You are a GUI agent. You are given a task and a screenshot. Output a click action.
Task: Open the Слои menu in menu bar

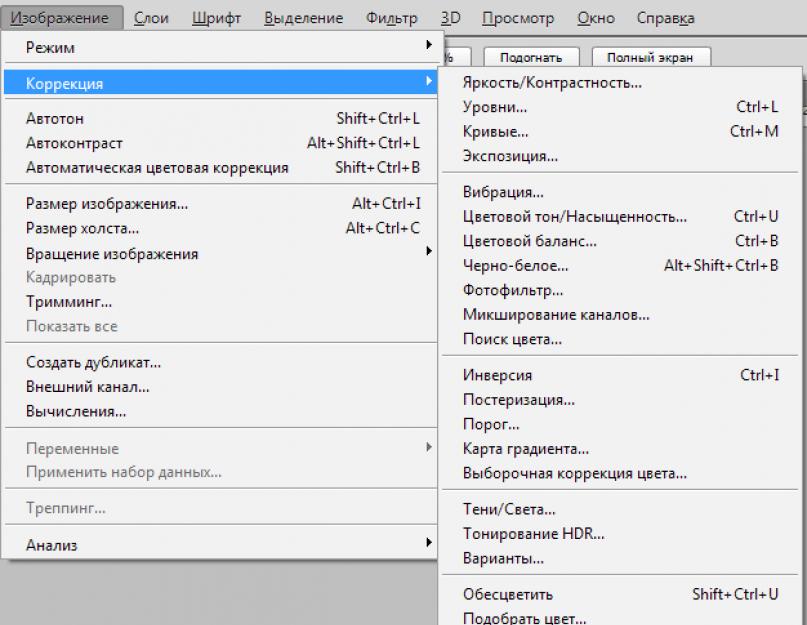(x=151, y=18)
